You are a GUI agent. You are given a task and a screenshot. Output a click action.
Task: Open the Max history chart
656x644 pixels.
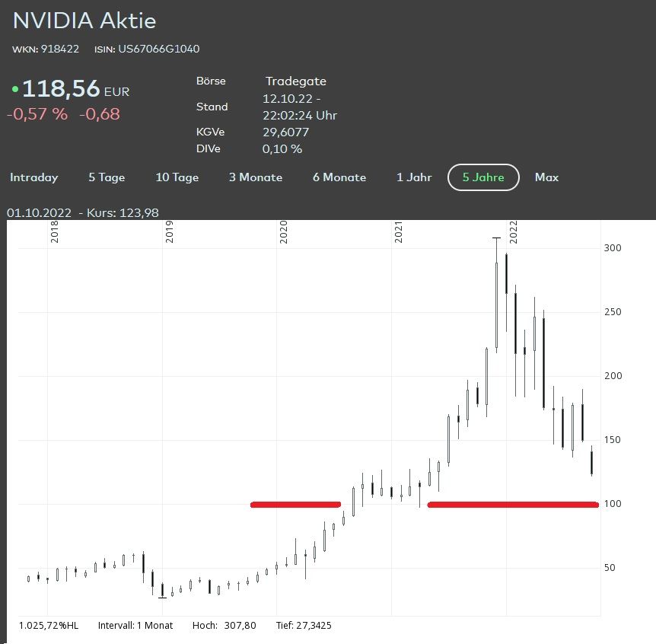(x=546, y=177)
